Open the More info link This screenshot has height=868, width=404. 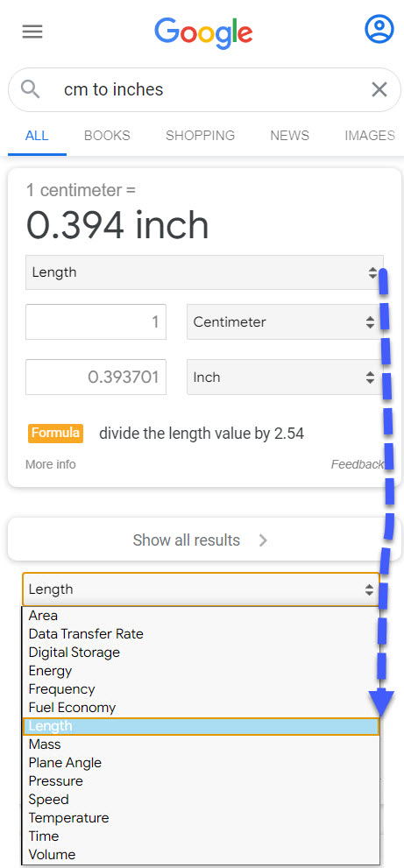(x=51, y=464)
